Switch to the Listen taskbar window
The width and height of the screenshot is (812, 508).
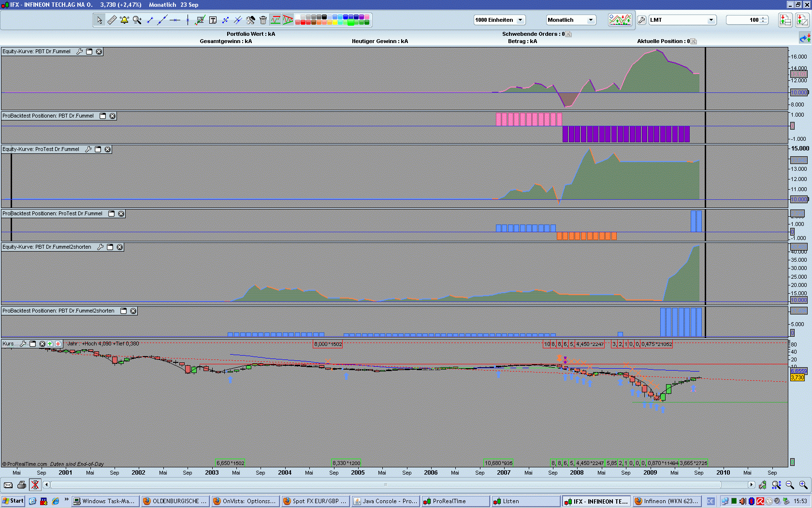[525, 501]
